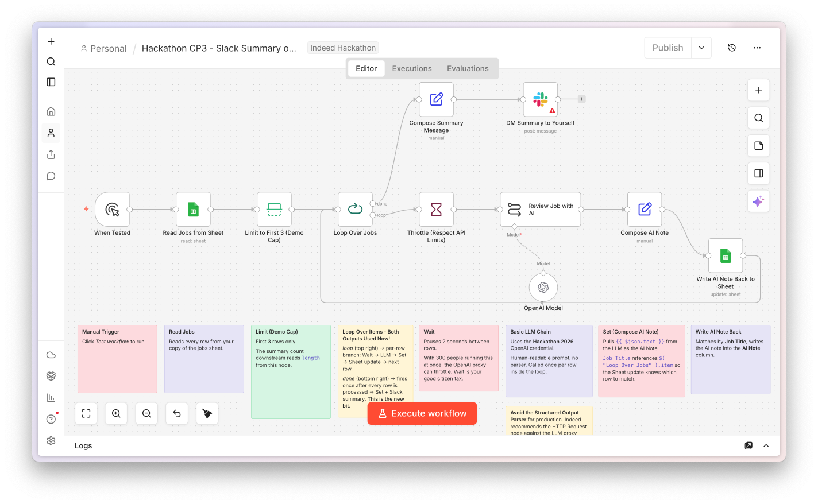This screenshot has width=818, height=504.
Task: Click plus connector after Slack node
Action: pyautogui.click(x=582, y=99)
